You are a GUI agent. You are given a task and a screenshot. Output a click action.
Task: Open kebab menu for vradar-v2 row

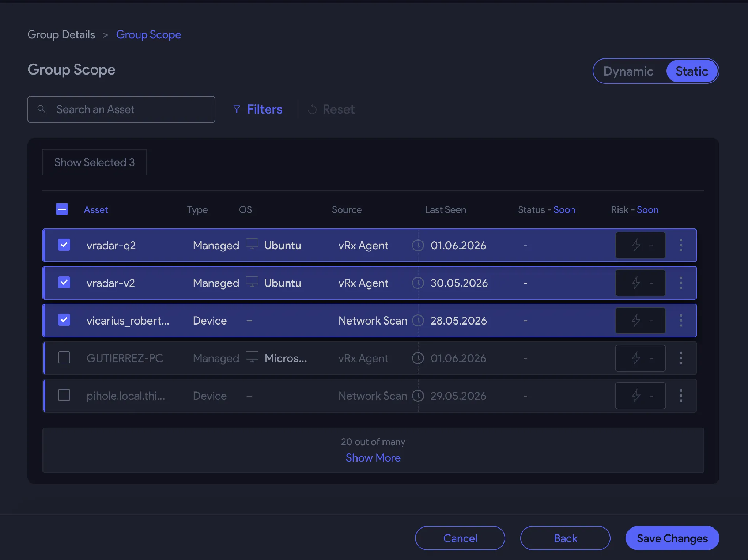tap(681, 283)
